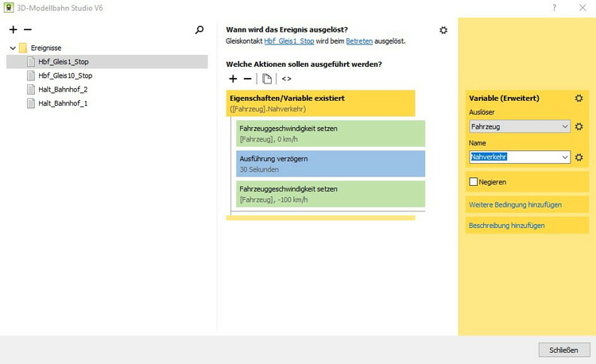Remove action with minus icon
Viewport: 596px width, 364px height.
pyautogui.click(x=247, y=79)
